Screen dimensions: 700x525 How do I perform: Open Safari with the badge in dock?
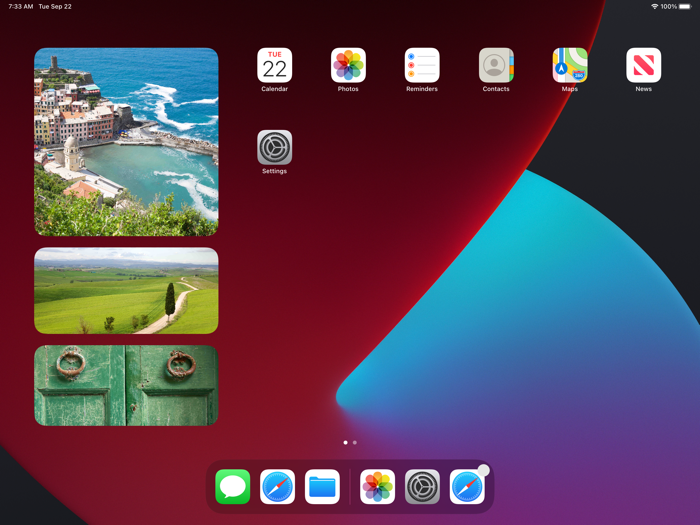467,487
